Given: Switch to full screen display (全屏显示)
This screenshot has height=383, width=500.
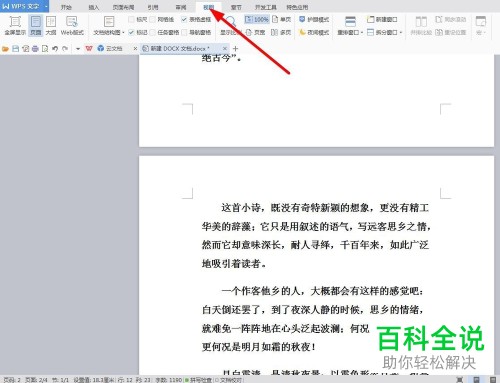Looking at the screenshot, I should [15, 25].
